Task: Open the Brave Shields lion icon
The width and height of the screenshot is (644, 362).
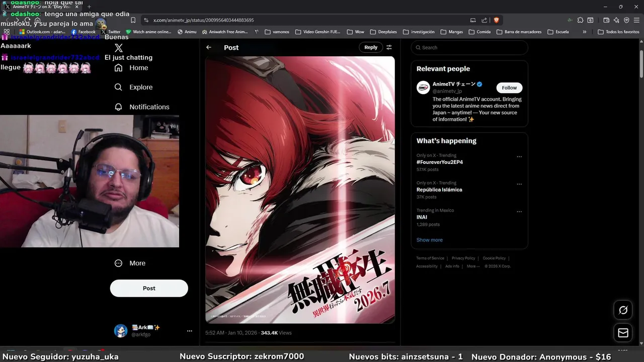Action: 496,20
